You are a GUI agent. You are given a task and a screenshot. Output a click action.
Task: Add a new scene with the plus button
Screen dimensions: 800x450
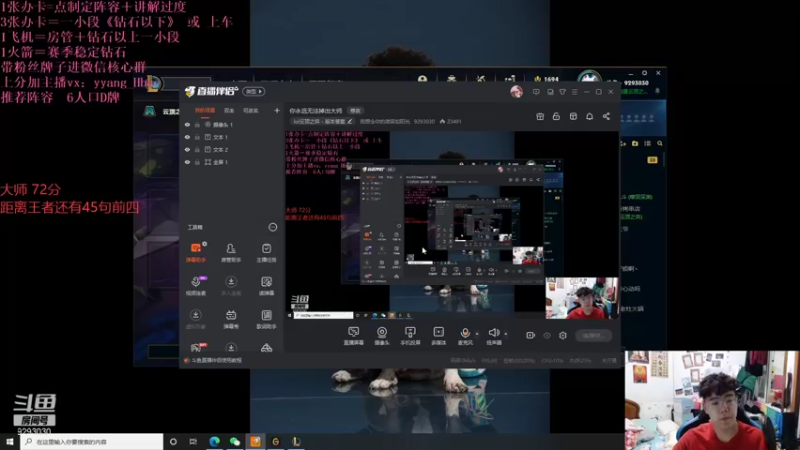(x=277, y=110)
